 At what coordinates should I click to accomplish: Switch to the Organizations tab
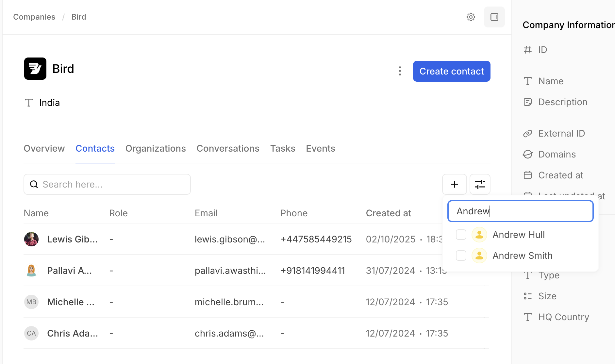pos(156,149)
